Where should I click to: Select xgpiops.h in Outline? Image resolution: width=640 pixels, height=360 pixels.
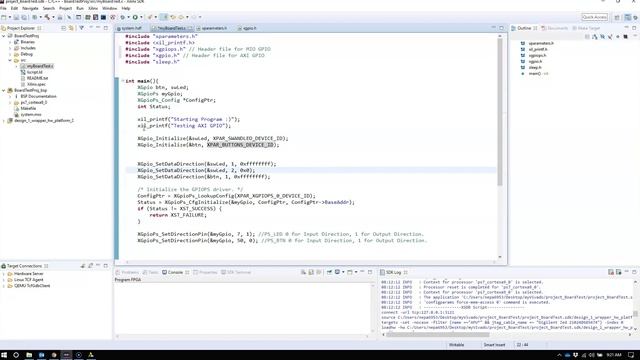(x=537, y=56)
